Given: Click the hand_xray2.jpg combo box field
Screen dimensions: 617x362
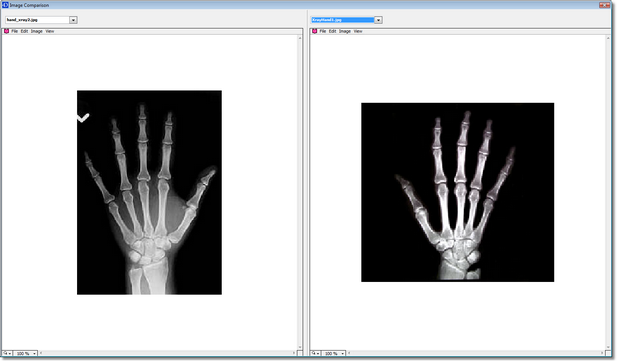Looking at the screenshot, I should coord(37,20).
